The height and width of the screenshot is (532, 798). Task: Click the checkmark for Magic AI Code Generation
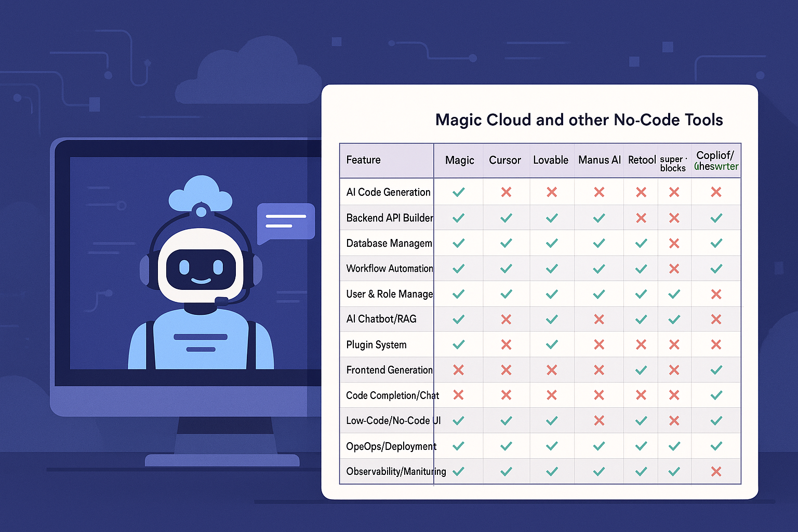click(458, 192)
